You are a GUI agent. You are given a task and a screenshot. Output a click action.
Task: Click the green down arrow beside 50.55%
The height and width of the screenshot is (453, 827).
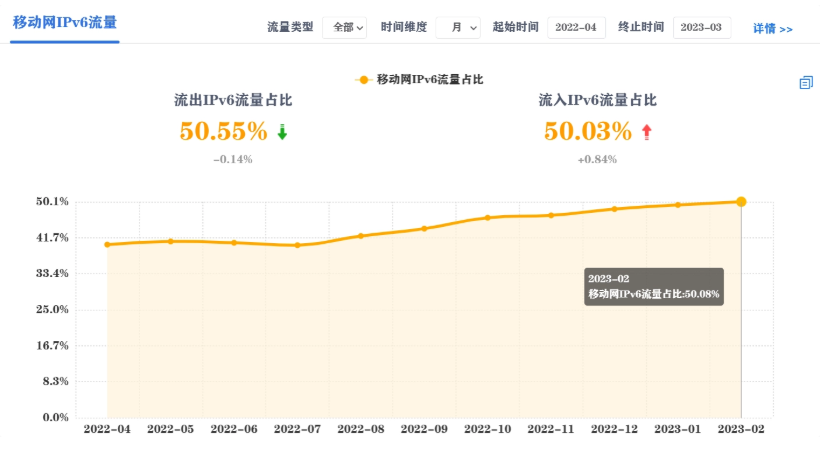[x=282, y=132]
